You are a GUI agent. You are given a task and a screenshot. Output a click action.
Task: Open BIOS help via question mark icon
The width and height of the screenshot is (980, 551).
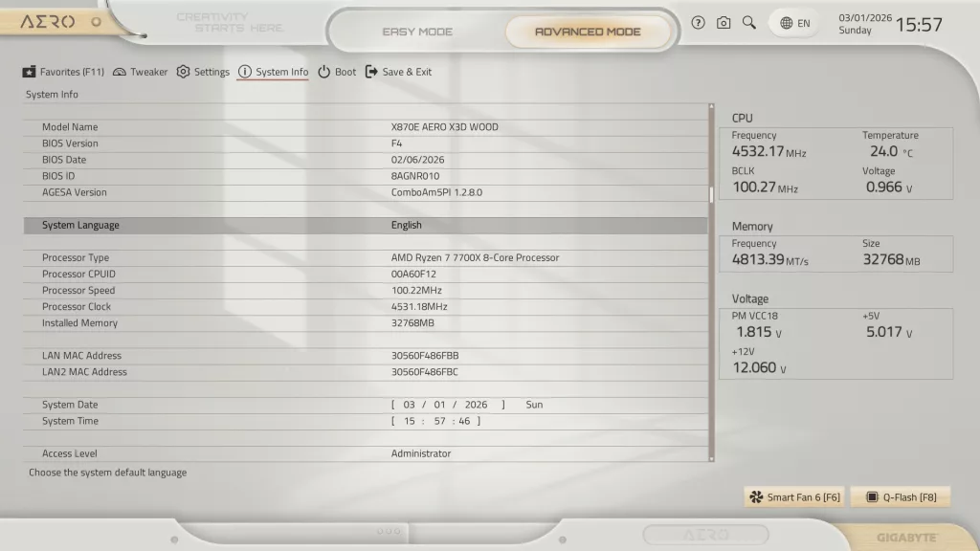pyautogui.click(x=698, y=22)
